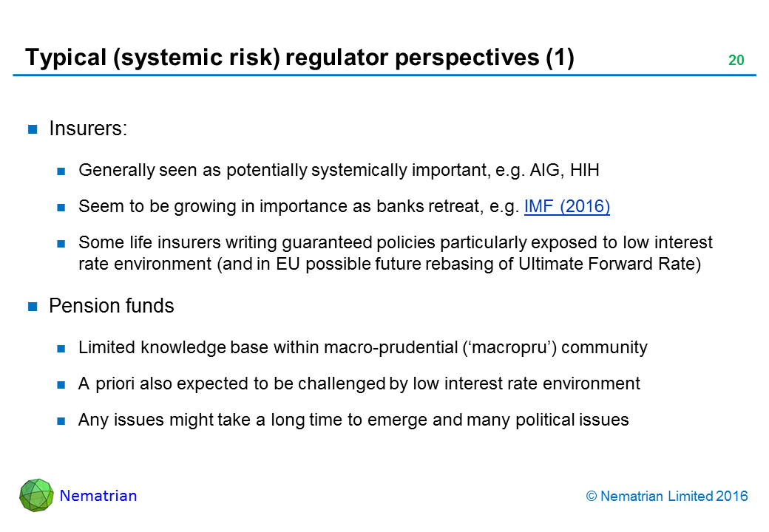This screenshot has height=532, width=769.
Task: Click the '© Nematrian Limited 2016' copyright notice
Action: point(666,497)
